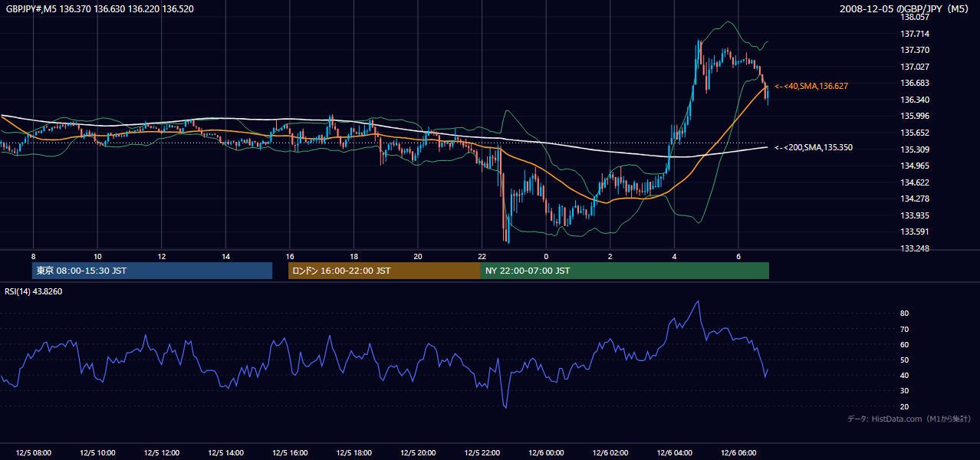Click RSI scale value 30
Image resolution: width=980 pixels, height=460 pixels.
pos(905,390)
